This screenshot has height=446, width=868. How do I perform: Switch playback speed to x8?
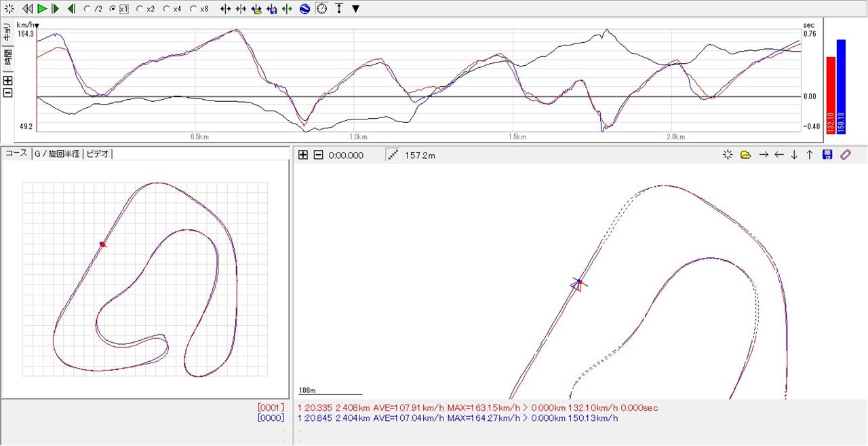199,9
